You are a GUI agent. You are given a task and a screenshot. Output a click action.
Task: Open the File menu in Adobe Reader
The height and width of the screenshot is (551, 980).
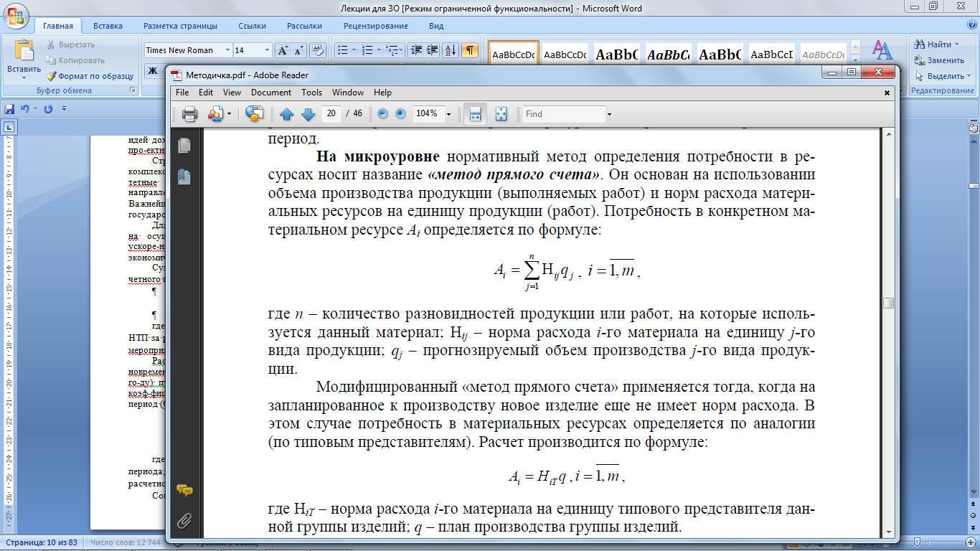pos(182,93)
